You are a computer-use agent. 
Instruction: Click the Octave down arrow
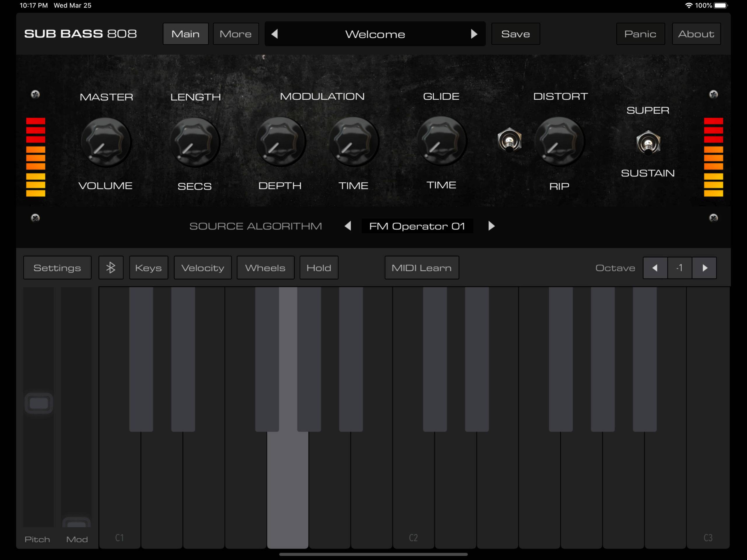click(x=655, y=268)
